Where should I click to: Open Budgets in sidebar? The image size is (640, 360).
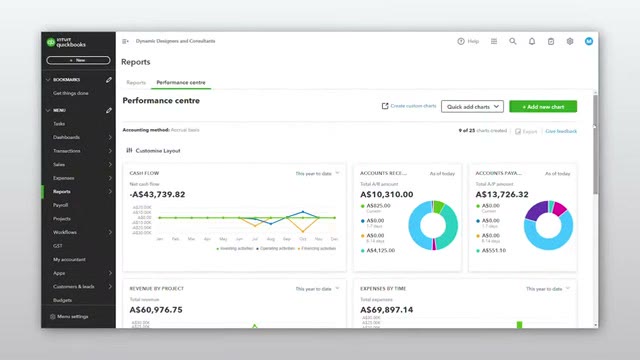coord(62,300)
